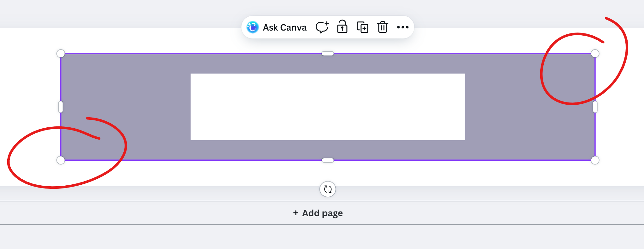Click the Add page button
This screenshot has width=644, height=249.
coord(318,213)
